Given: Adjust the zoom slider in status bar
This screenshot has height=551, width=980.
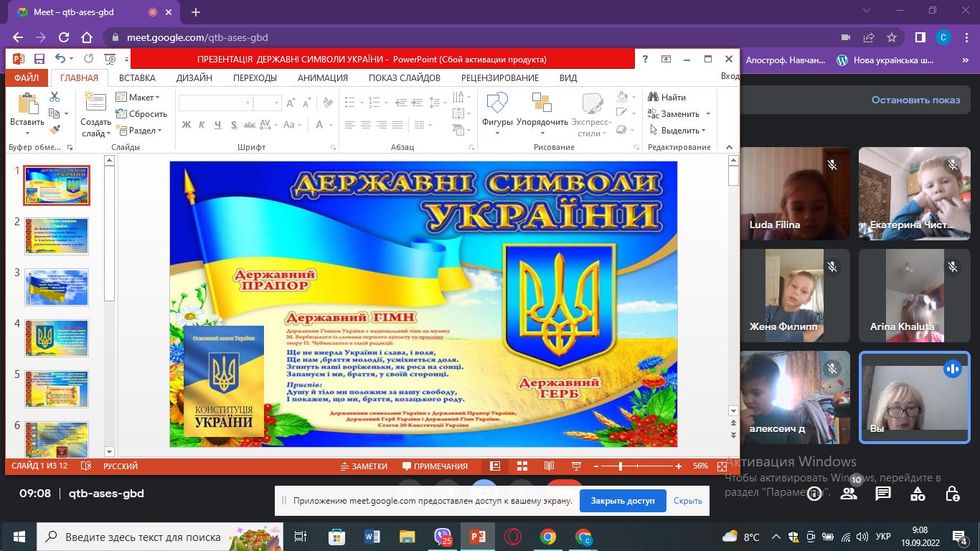Looking at the screenshot, I should (621, 466).
